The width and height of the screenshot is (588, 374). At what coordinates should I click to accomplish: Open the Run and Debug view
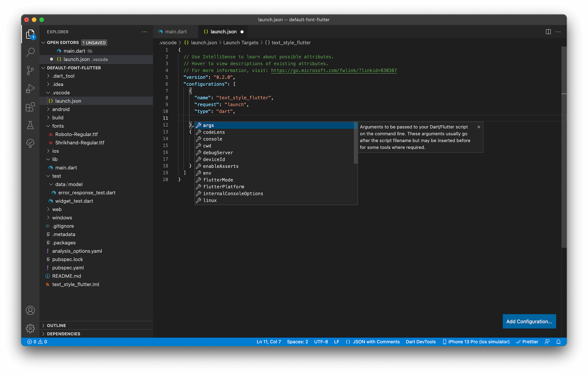tap(30, 89)
